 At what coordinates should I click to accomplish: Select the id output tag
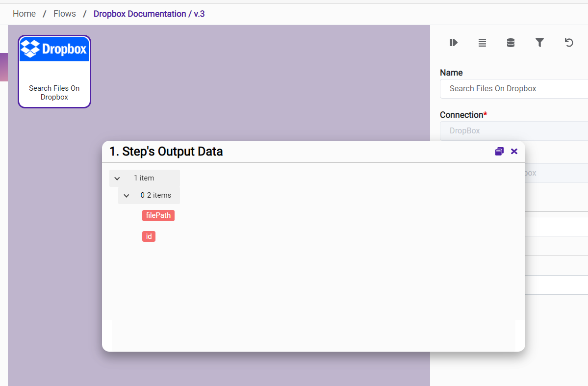point(149,236)
